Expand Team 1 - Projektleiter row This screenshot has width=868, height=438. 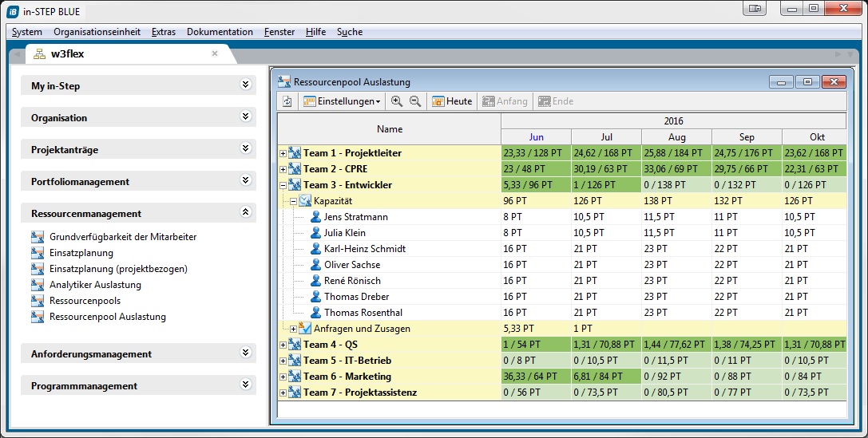click(283, 153)
